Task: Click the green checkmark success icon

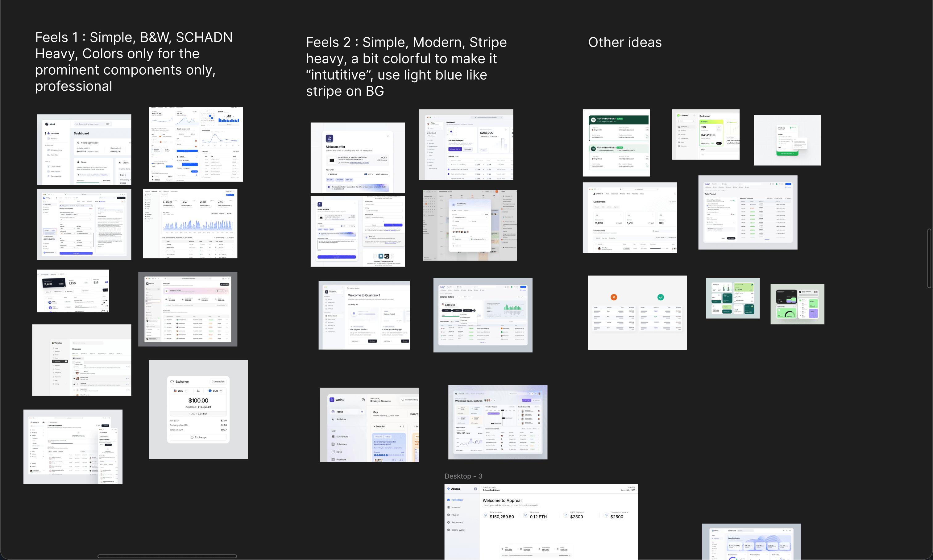Action: pos(660,297)
